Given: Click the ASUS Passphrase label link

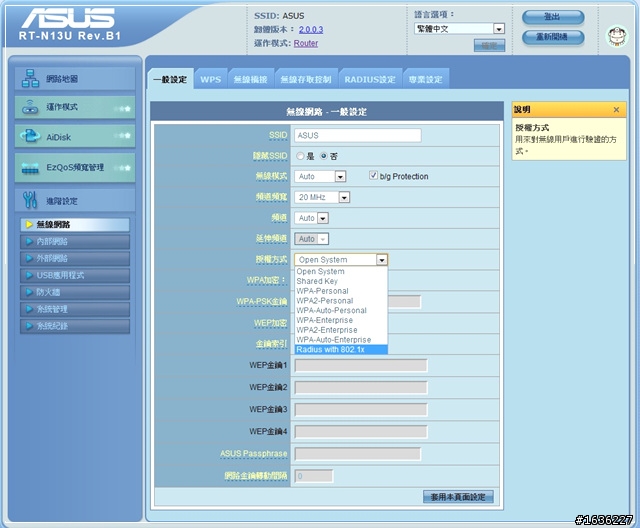Looking at the screenshot, I should (253, 453).
